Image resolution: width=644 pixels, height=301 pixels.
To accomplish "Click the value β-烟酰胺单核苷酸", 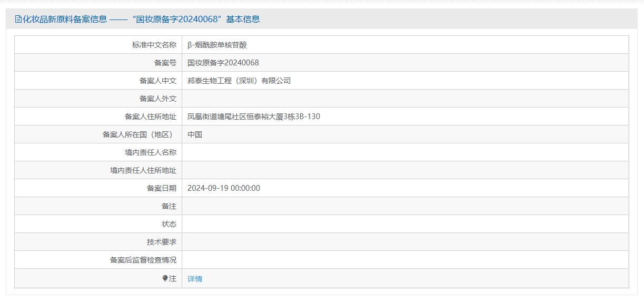I will click(x=217, y=45).
